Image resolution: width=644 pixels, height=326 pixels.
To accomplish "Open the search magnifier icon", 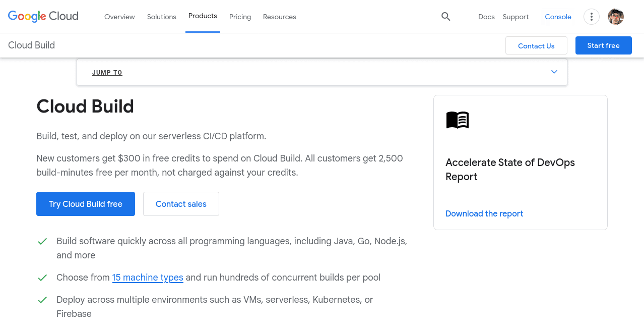I will point(445,16).
